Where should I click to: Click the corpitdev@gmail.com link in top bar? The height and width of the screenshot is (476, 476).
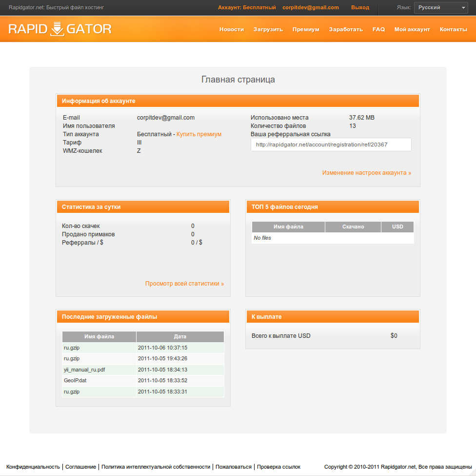pos(311,8)
